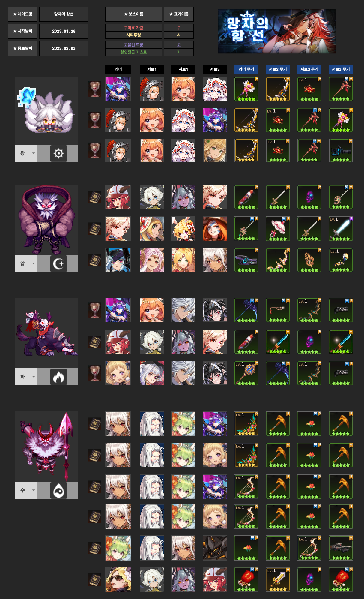
Task: Open the 광 element dropdown
Action: pos(26,153)
